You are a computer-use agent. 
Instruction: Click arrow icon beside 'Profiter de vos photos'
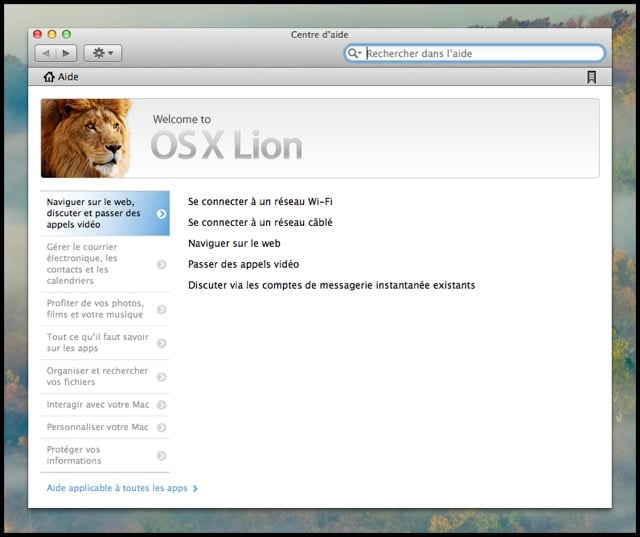pos(162,309)
